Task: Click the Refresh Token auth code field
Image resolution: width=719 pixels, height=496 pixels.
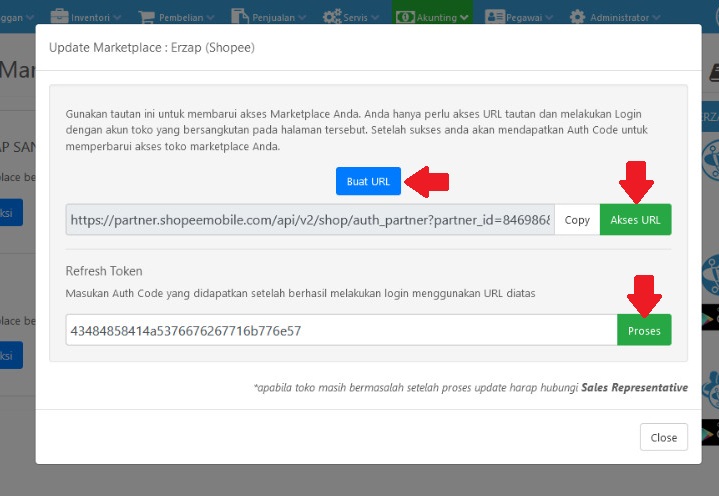Action: [342, 330]
